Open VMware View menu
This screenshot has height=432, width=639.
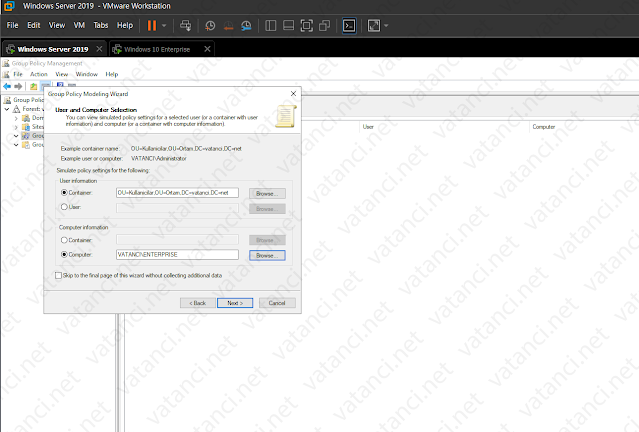click(57, 25)
